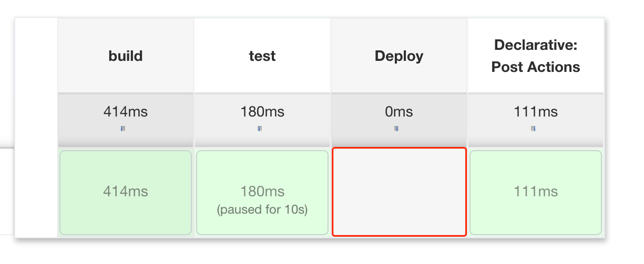Click the "(paused for 10s)" text
Viewport: 644px width, 264px height.
click(x=262, y=210)
